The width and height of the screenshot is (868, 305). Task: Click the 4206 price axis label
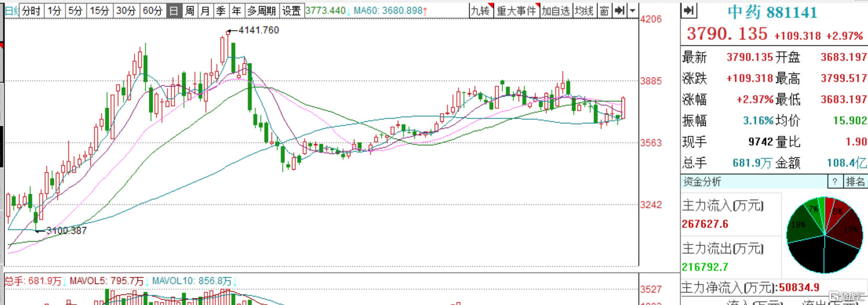pyautogui.click(x=651, y=19)
